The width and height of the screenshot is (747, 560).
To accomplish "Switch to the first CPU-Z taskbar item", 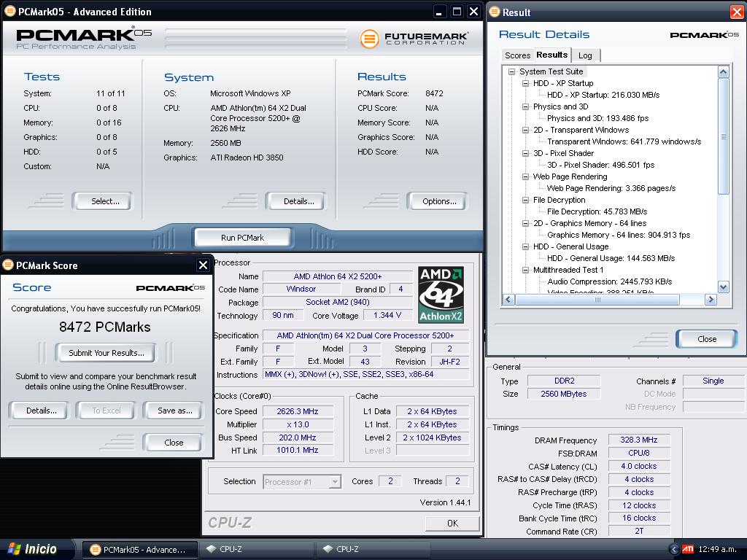I will 256,550.
